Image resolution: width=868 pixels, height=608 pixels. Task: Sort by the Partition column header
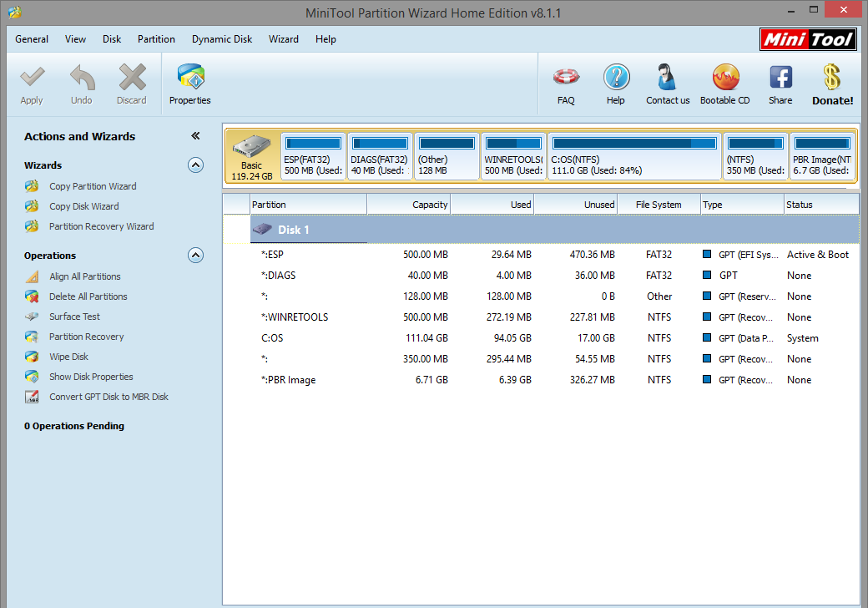(x=308, y=205)
